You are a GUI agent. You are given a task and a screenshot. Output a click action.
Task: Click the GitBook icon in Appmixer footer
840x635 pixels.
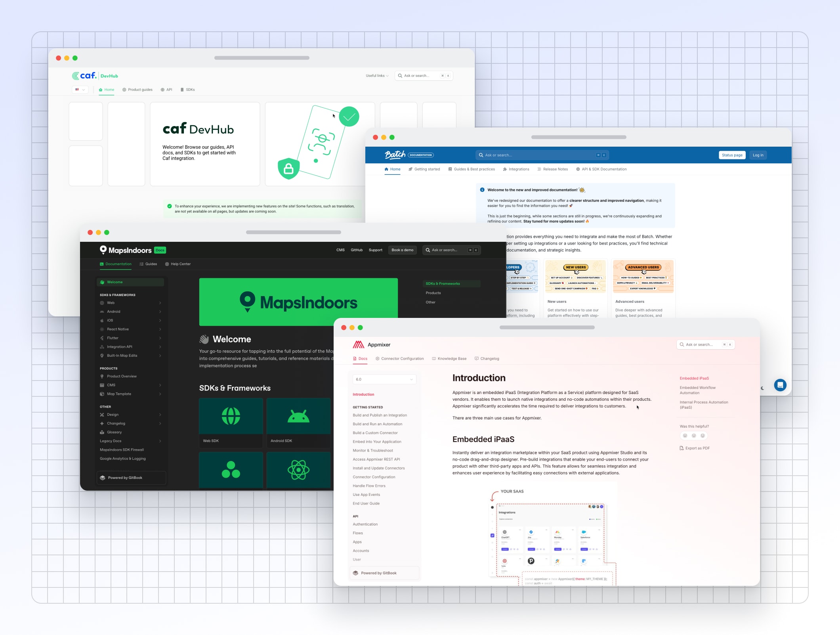point(355,573)
